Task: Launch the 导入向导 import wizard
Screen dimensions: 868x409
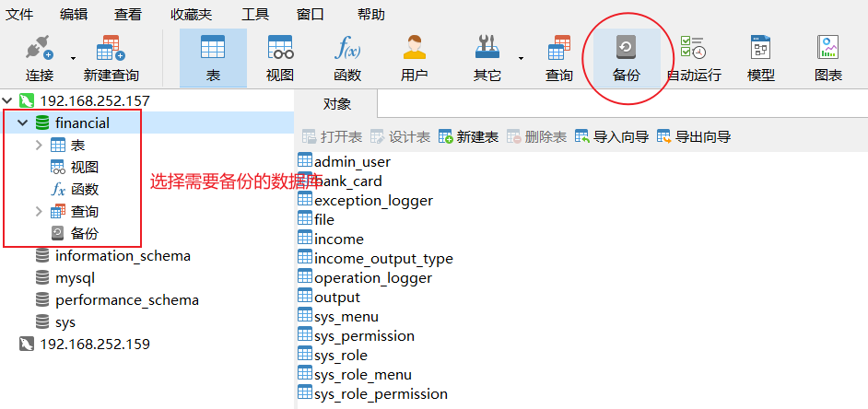Action: coord(612,136)
